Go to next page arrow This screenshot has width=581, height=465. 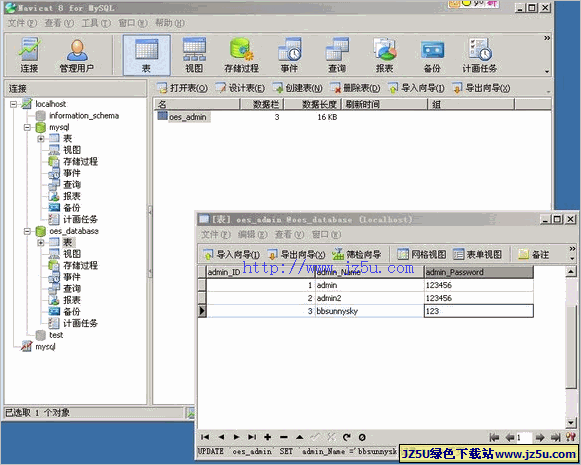coord(540,438)
